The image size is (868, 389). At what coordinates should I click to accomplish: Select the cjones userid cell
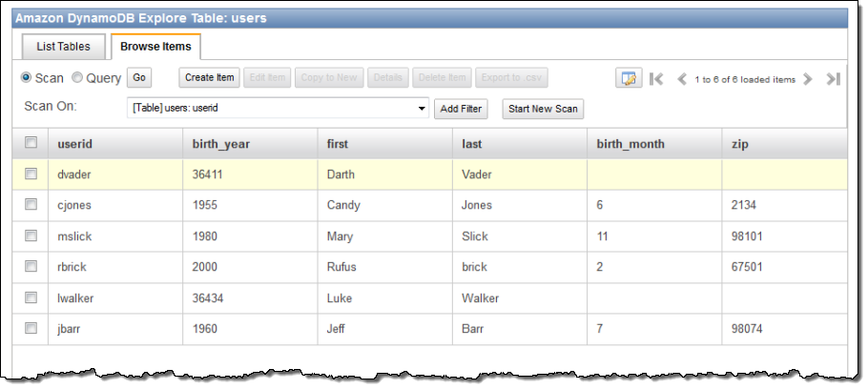pyautogui.click(x=74, y=205)
